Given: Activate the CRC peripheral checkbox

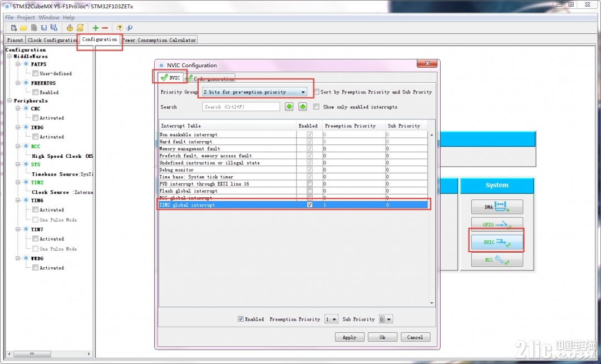Looking at the screenshot, I should coord(35,117).
